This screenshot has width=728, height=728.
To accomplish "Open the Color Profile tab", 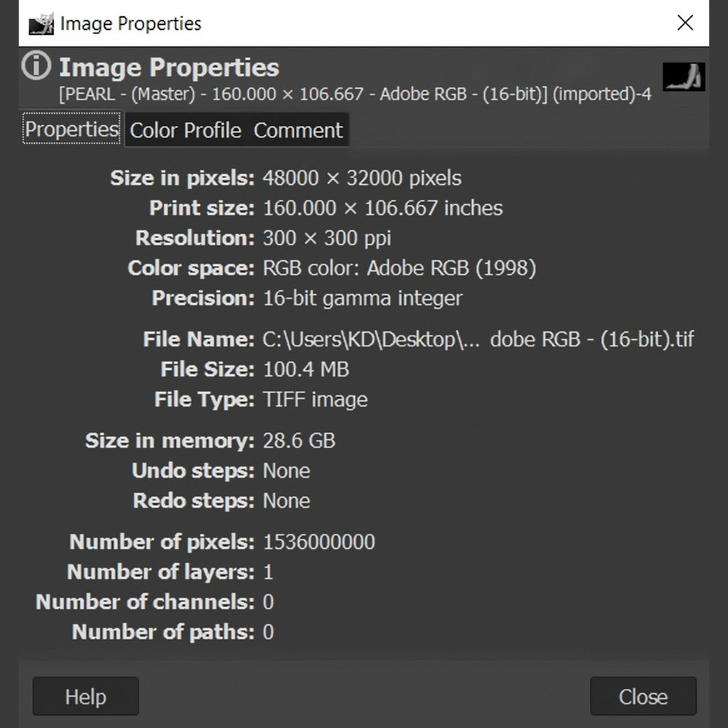I will tap(186, 131).
